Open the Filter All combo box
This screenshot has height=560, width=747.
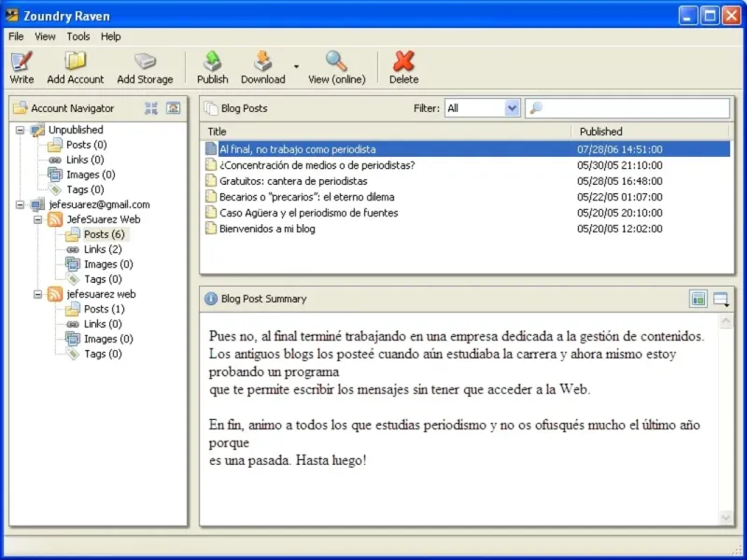click(482, 108)
